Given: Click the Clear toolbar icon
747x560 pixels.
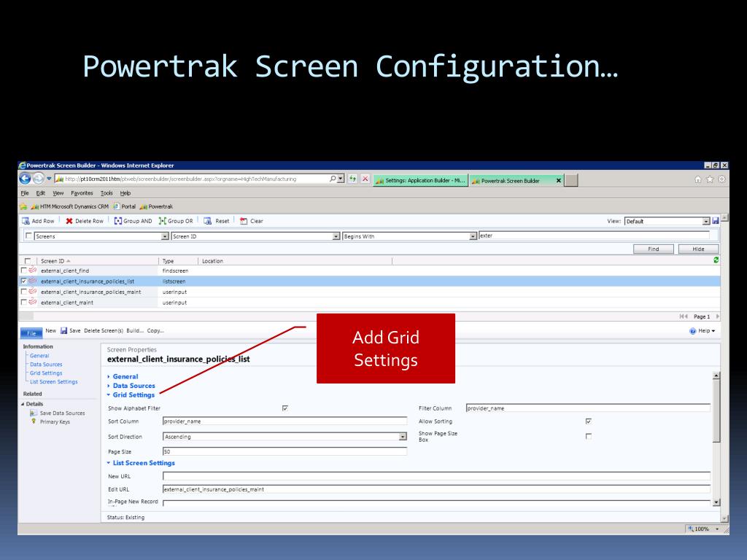Looking at the screenshot, I should 244,221.
